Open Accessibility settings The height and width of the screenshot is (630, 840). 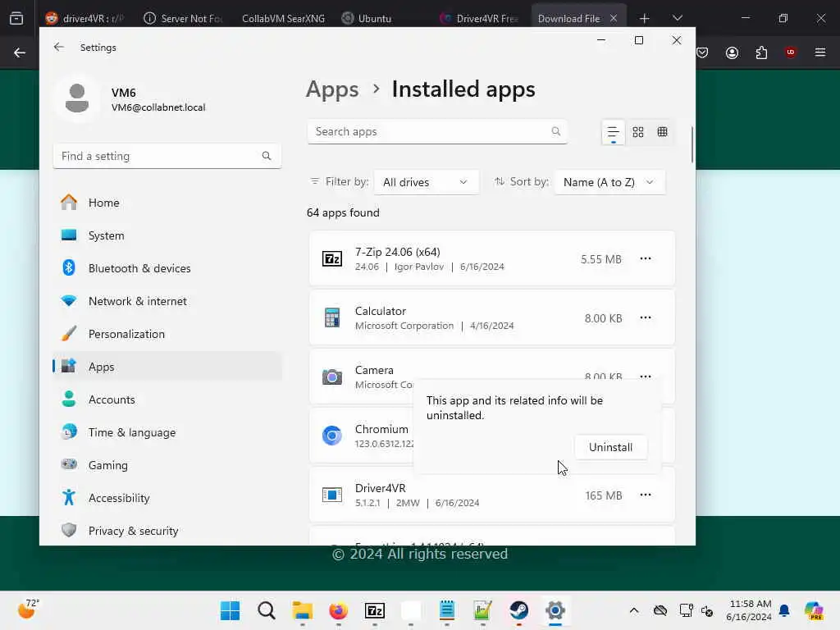(167, 498)
